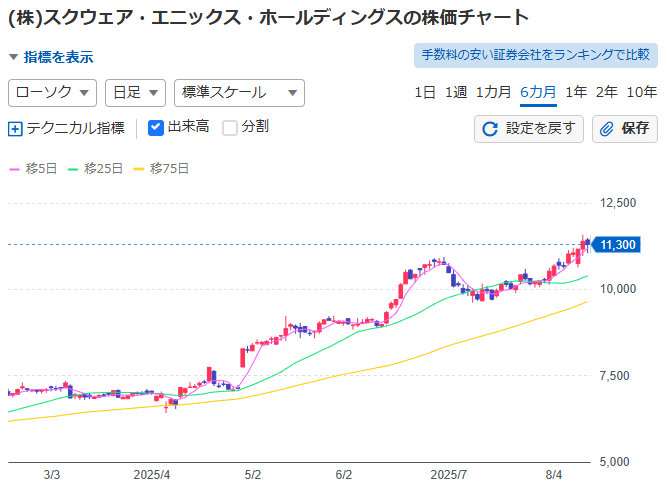Click the 5/2 date axis label
This screenshot has width=667, height=495.
point(253,475)
